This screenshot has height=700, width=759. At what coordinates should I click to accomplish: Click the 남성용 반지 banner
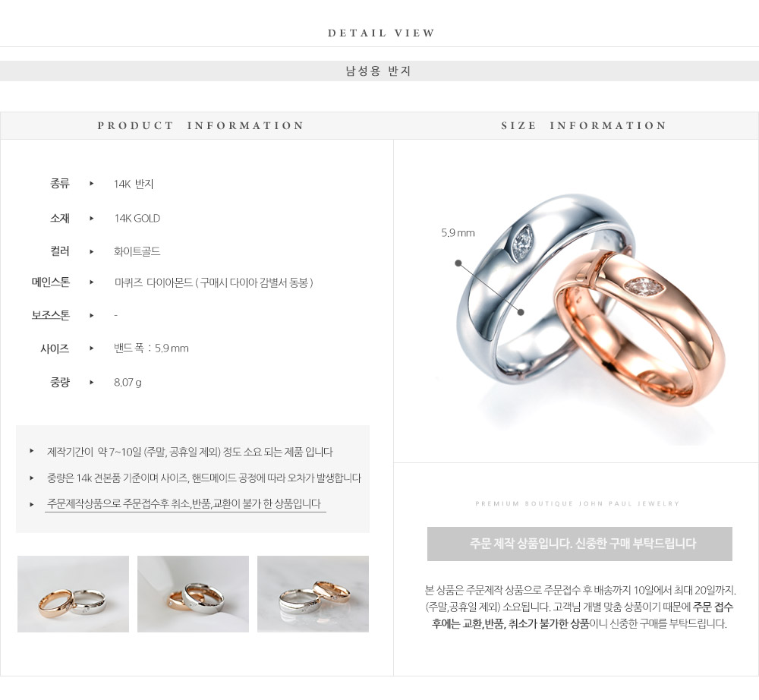point(379,71)
